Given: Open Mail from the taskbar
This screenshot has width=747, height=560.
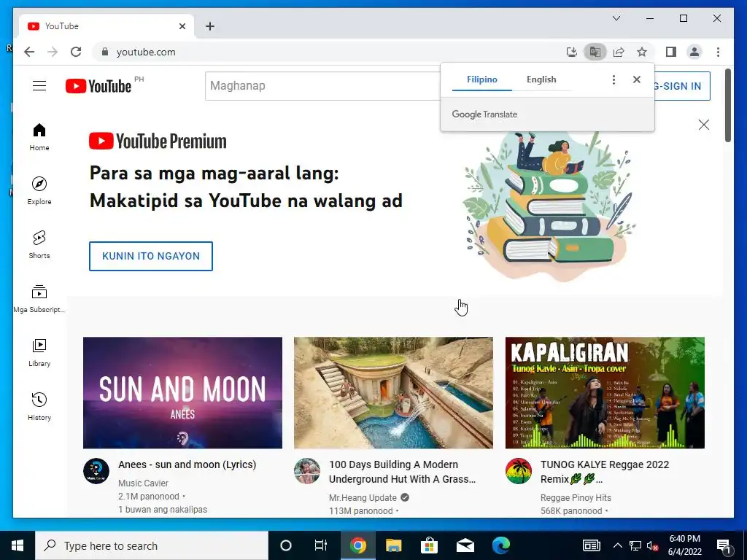Looking at the screenshot, I should pos(465,545).
